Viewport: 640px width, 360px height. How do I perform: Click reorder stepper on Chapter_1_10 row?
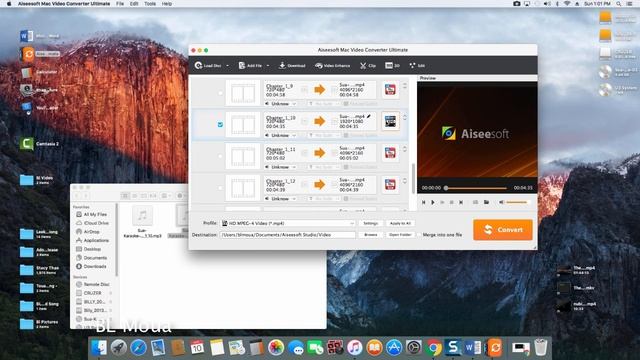(404, 118)
